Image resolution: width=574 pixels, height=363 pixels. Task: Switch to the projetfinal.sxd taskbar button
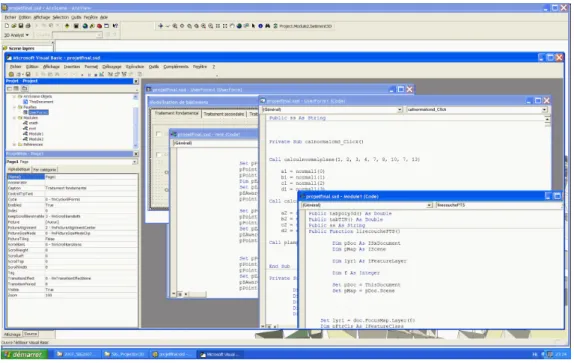point(172,354)
